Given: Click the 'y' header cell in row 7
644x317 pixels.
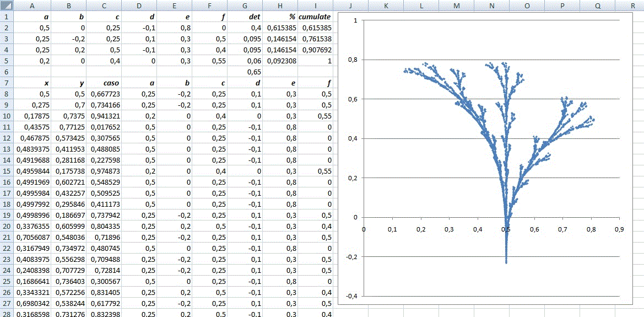Looking at the screenshot, I should [69, 83].
